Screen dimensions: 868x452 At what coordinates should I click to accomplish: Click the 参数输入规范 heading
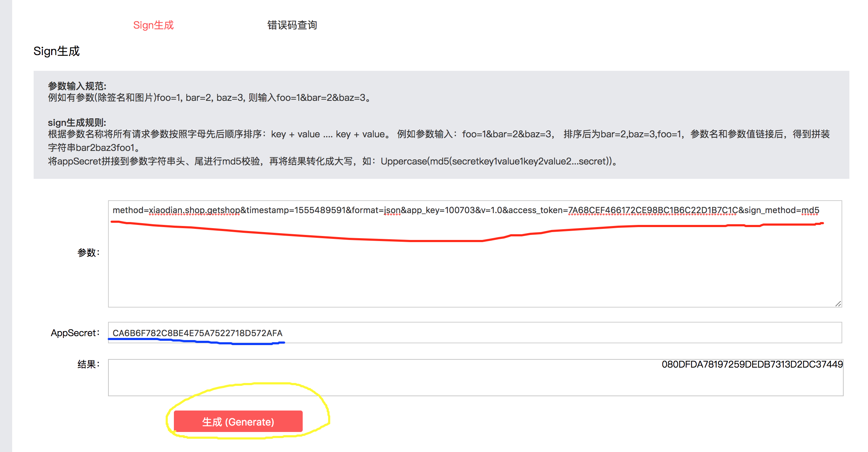click(x=77, y=86)
